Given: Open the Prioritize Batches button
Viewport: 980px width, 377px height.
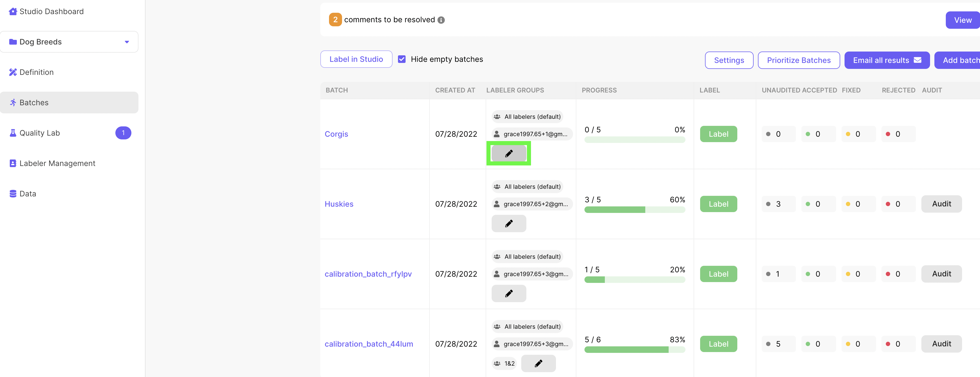Looking at the screenshot, I should pos(798,60).
